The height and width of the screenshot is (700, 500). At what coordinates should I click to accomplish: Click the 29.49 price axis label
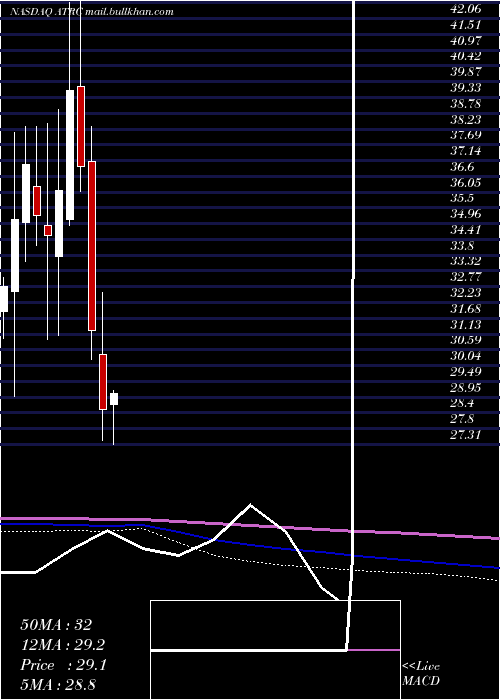coord(466,372)
